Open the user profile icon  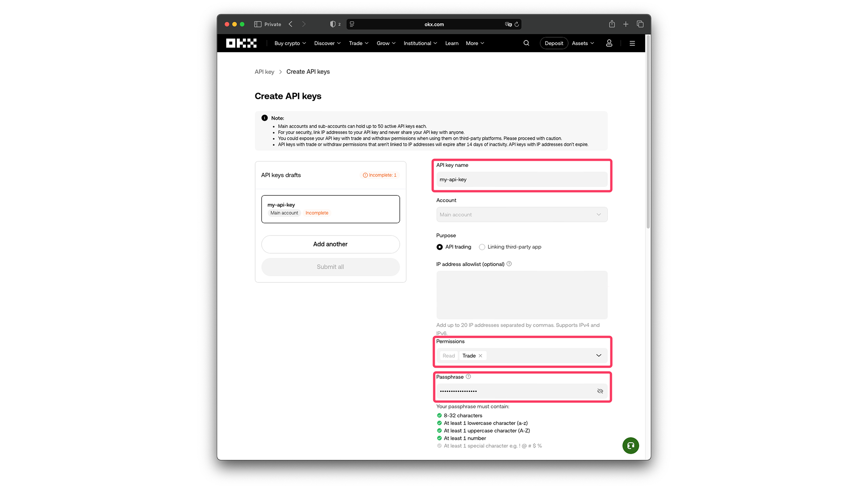(609, 43)
